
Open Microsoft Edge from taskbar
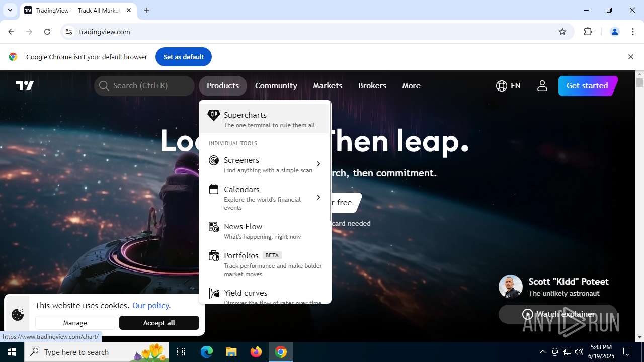(207, 352)
